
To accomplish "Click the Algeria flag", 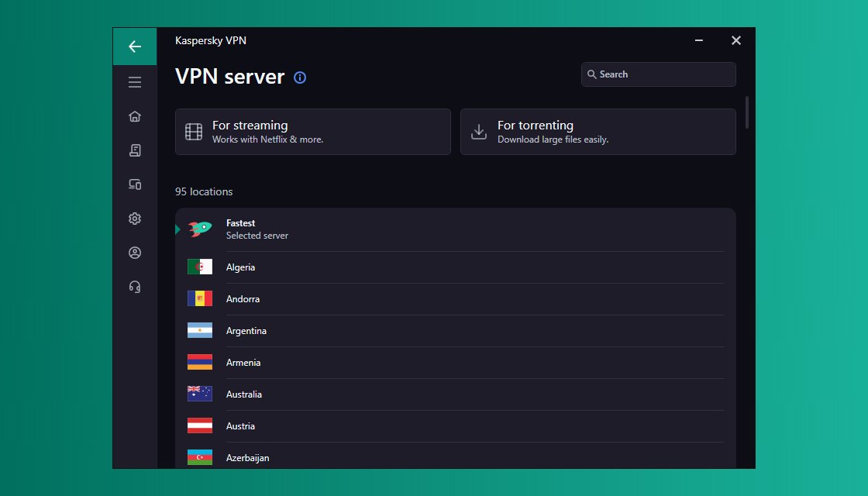I will [x=200, y=267].
